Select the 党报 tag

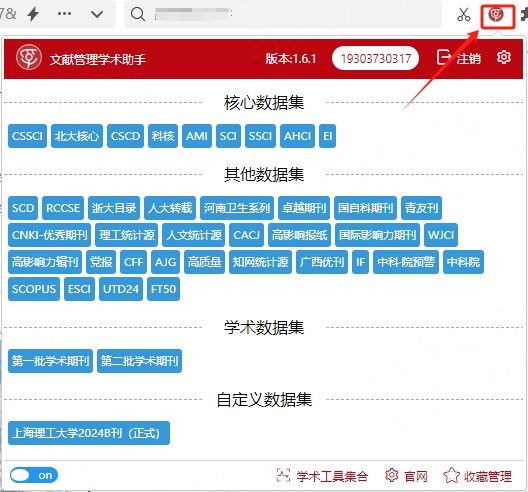[101, 262]
